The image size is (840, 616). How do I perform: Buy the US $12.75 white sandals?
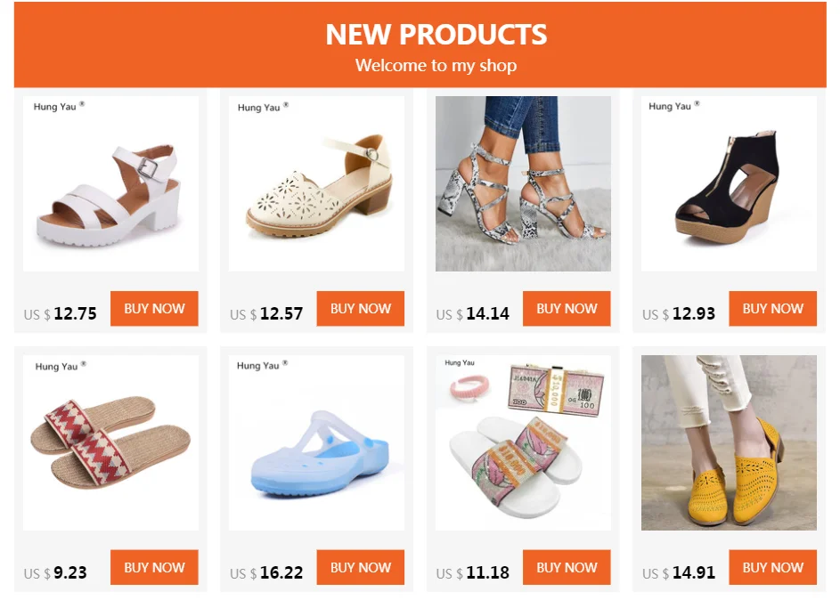(154, 308)
